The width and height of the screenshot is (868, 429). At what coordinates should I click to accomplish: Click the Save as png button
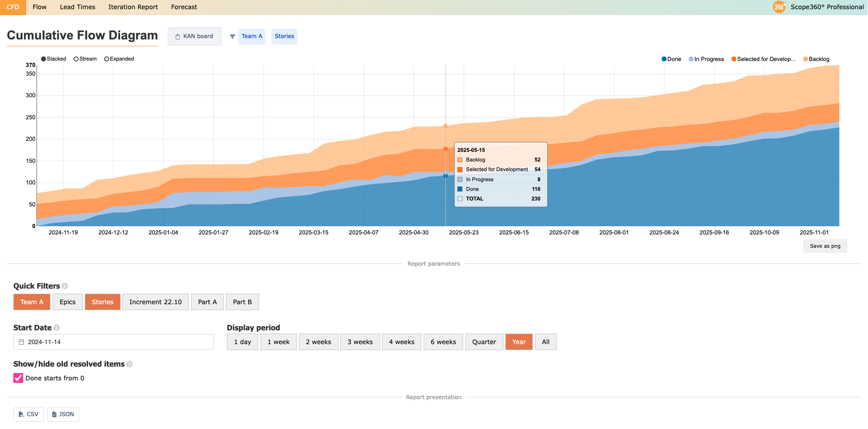coord(825,246)
